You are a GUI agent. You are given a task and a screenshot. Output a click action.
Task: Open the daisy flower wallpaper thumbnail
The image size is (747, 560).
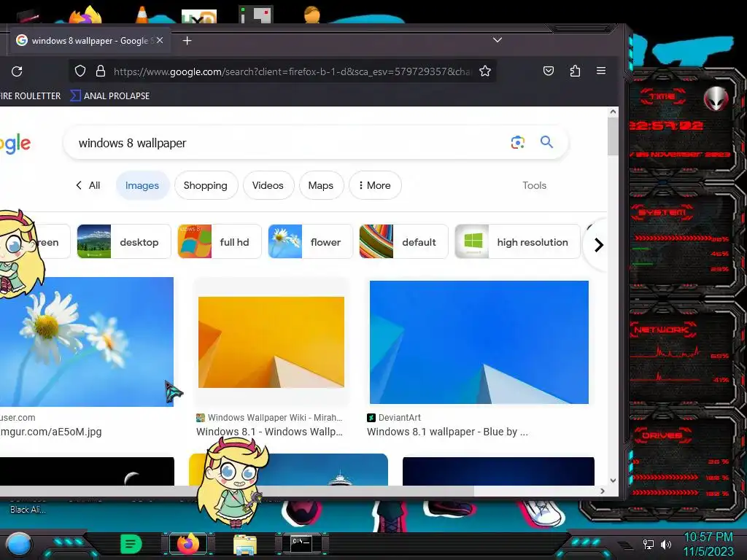87,342
